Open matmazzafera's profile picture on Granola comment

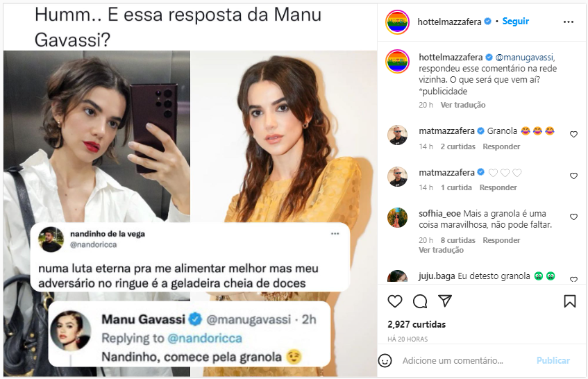397,135
